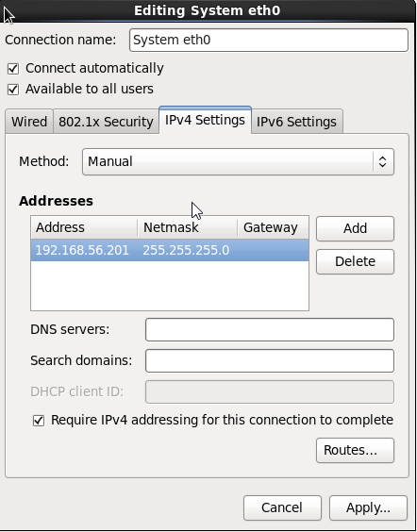
Task: Click the Method combo box arrows
Action: (383, 162)
